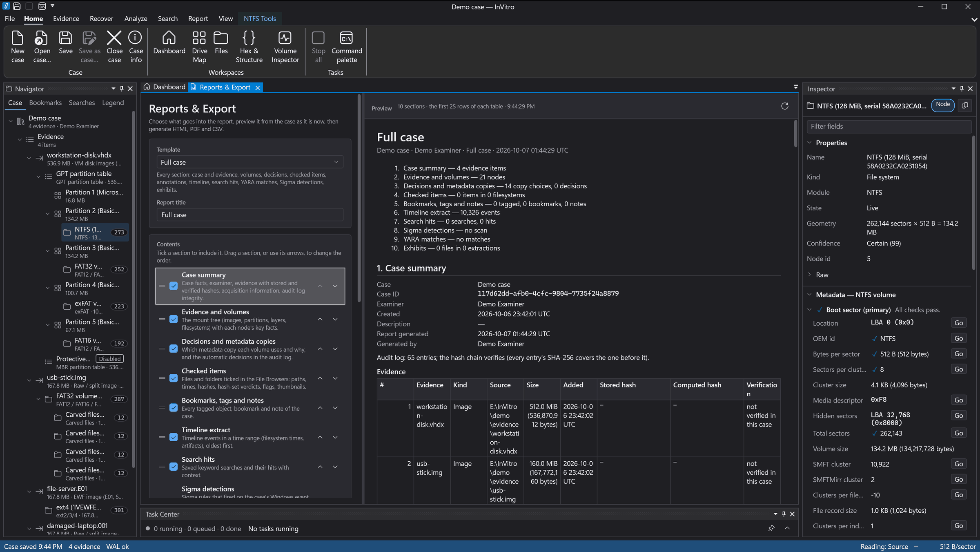Select the NTFS volume tree node
The width and height of the screenshot is (980, 552).
(x=95, y=232)
